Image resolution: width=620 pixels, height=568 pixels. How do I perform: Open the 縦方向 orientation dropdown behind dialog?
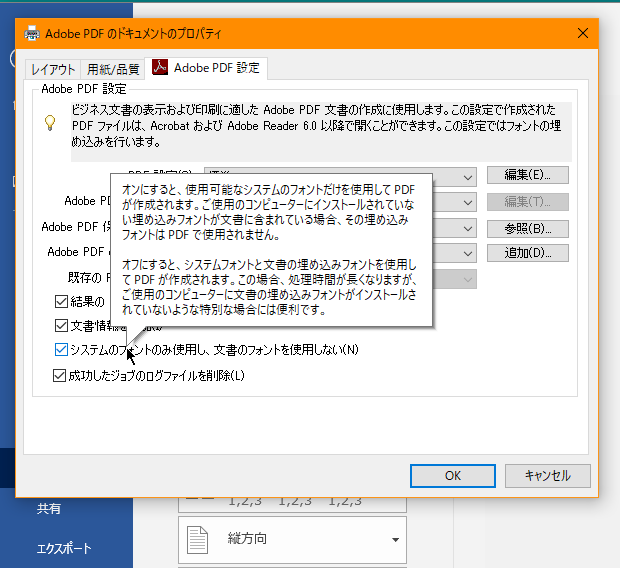tap(292, 540)
